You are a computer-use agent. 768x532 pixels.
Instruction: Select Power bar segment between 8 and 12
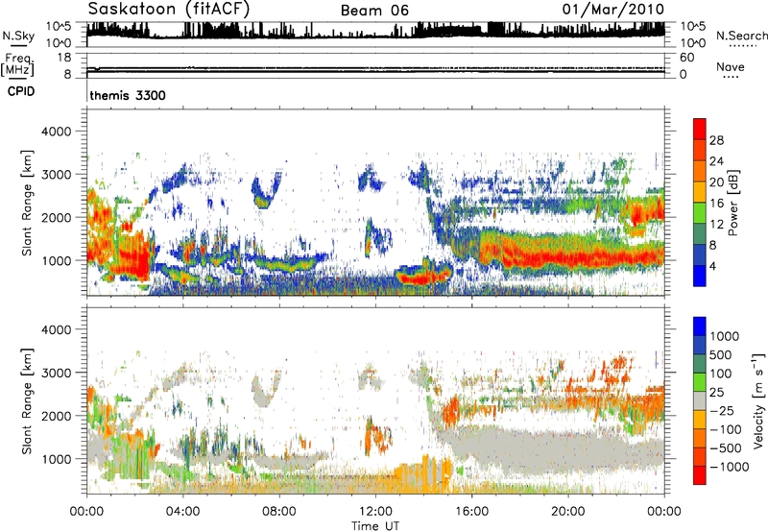(700, 234)
